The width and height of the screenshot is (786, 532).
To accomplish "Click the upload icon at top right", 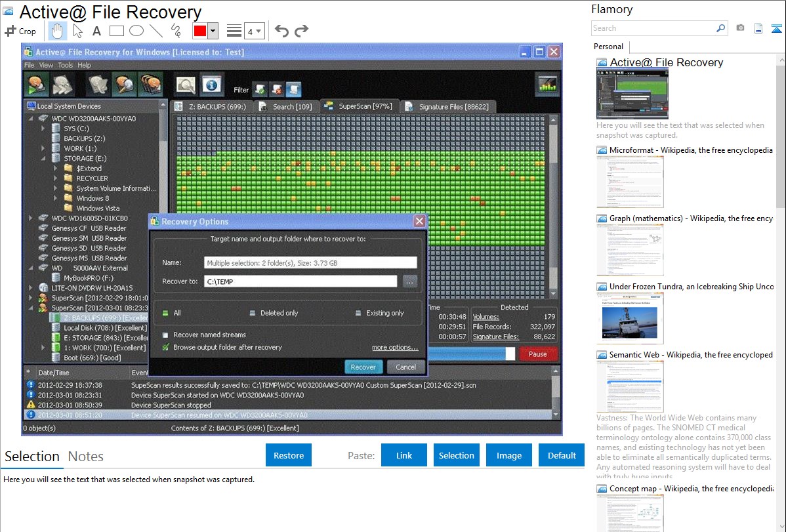I will point(776,28).
